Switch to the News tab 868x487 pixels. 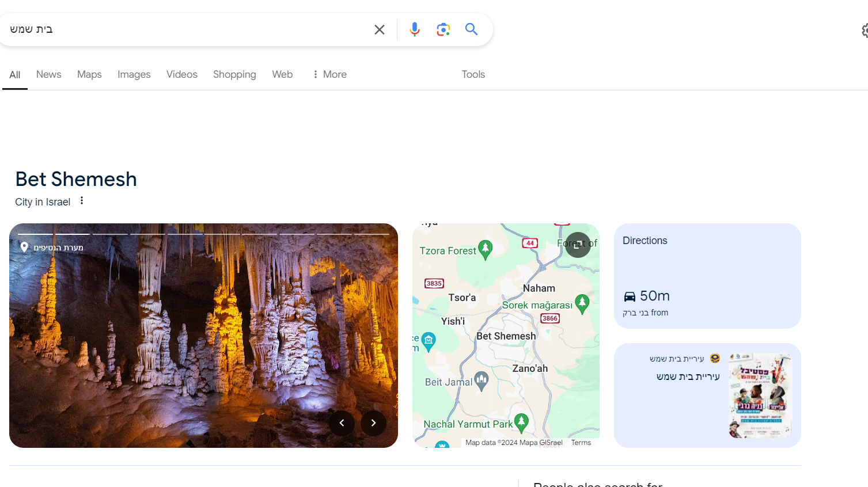tap(48, 74)
